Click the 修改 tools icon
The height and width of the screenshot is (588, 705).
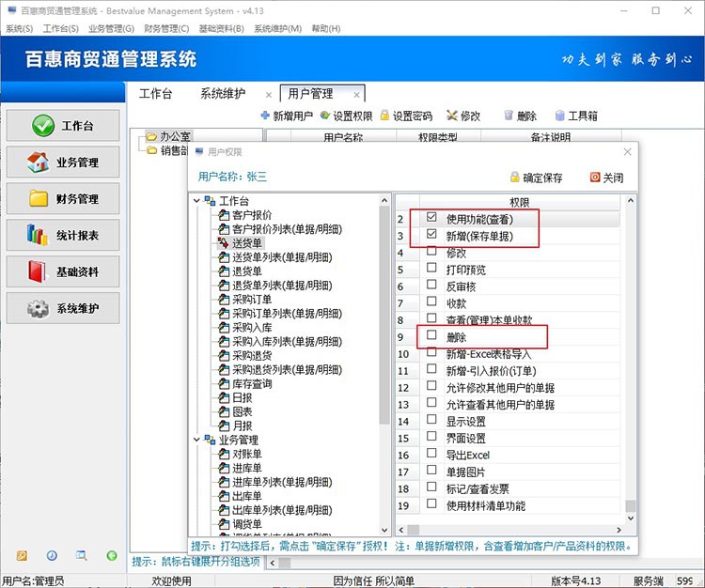pos(451,116)
